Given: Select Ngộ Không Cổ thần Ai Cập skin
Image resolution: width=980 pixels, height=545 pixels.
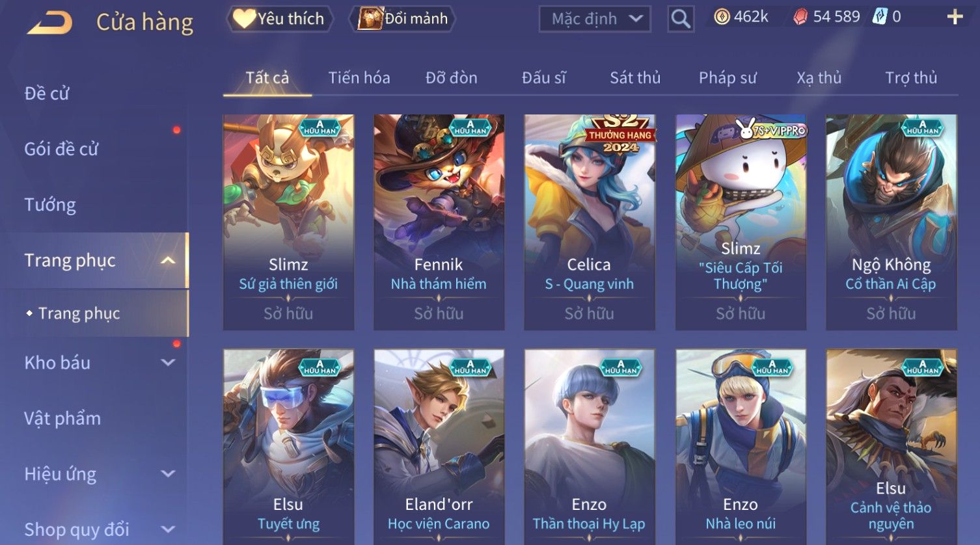Looking at the screenshot, I should point(892,222).
